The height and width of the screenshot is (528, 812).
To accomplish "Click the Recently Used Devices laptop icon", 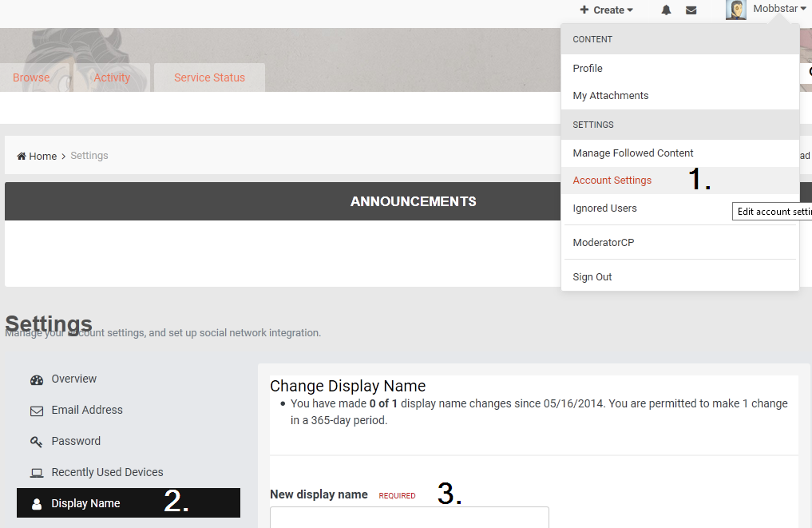I will [37, 473].
